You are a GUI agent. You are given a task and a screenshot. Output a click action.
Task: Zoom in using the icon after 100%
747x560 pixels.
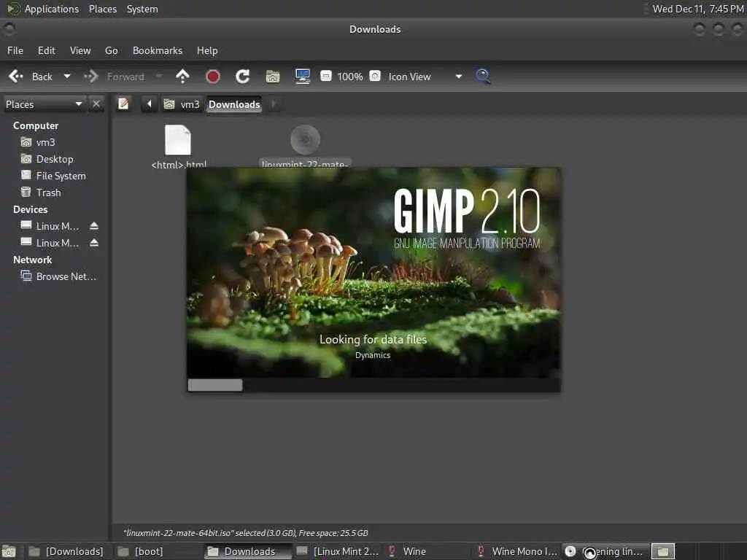click(x=376, y=76)
